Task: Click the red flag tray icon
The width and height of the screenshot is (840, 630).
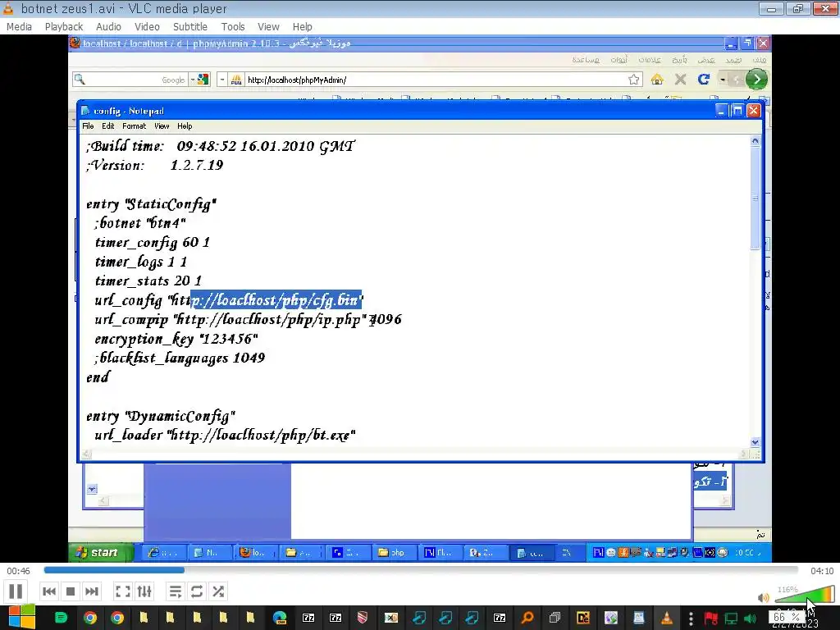Action: pyautogui.click(x=711, y=619)
